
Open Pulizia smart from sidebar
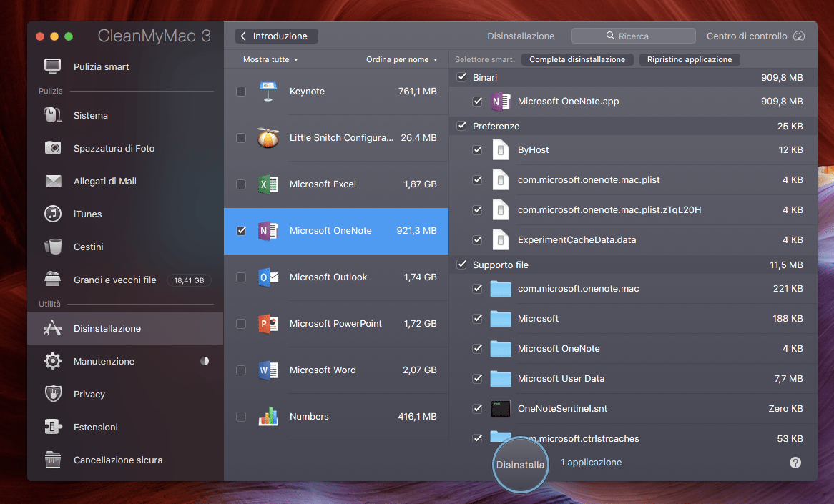coord(101,66)
